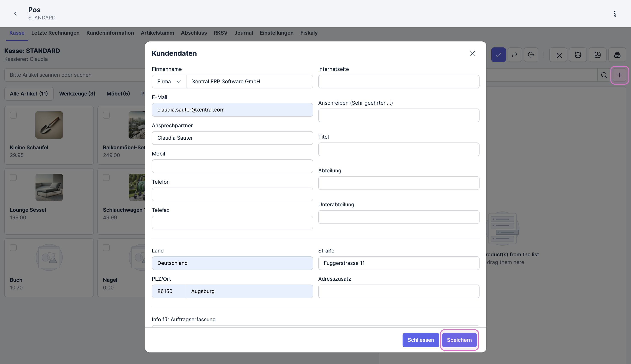631x364 pixels.
Task: Click the inbox download arrow icon
Action: click(x=597, y=55)
